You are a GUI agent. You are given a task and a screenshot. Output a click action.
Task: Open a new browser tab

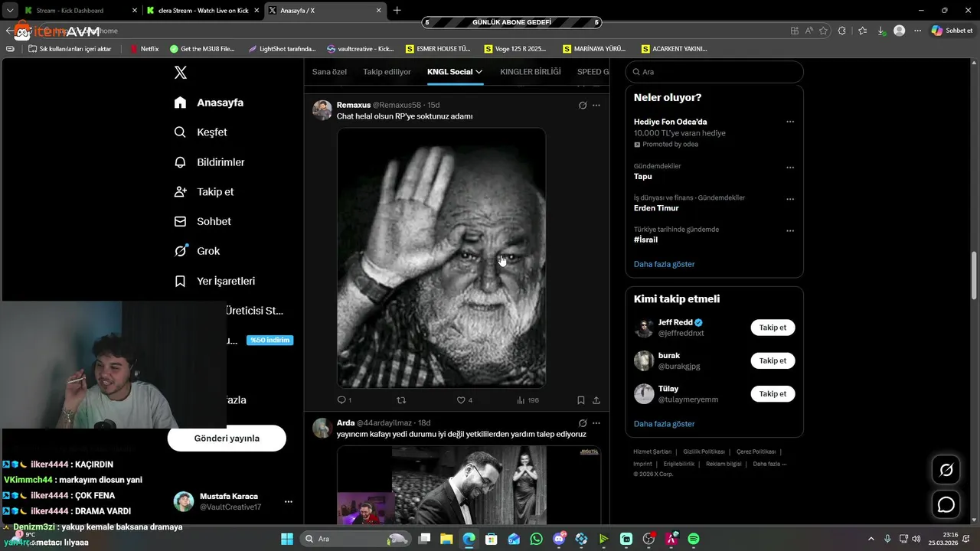tap(397, 11)
